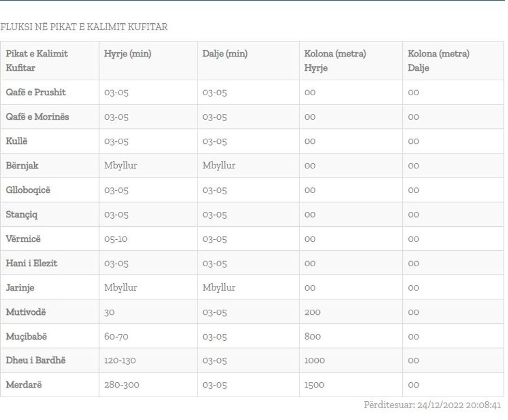Select the 1500 column length cell
Image resolution: width=508 pixels, height=420 pixels.
[x=314, y=385]
